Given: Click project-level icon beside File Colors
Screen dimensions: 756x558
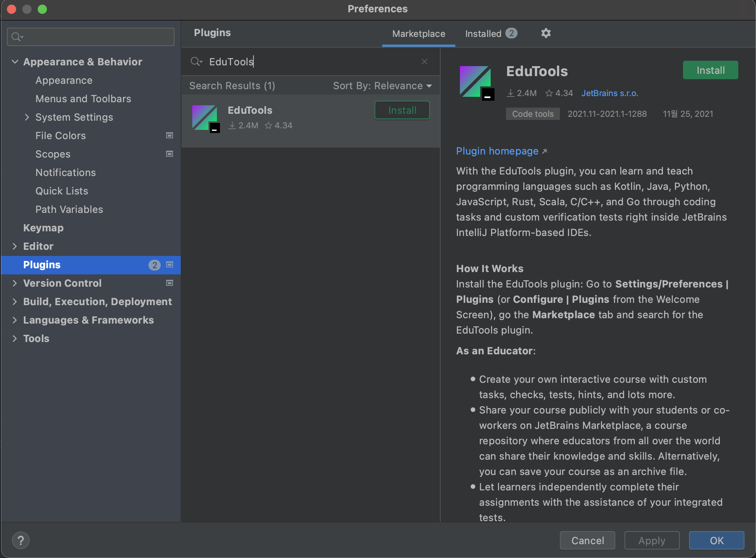Looking at the screenshot, I should click(x=170, y=135).
